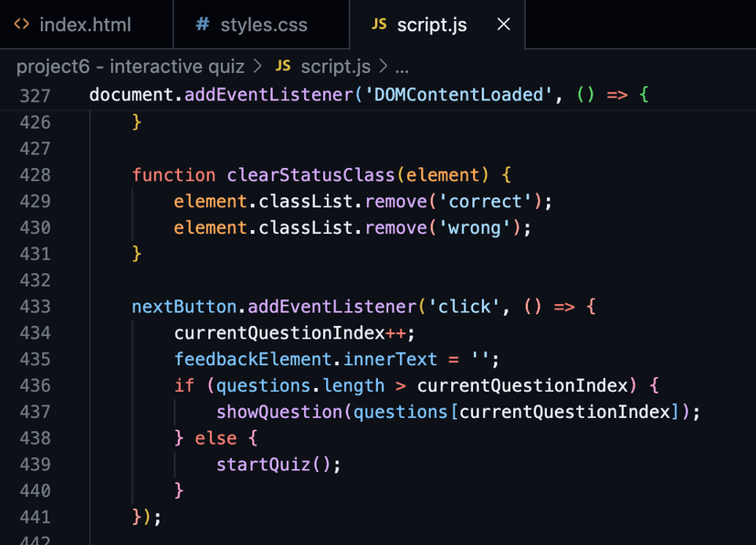
Task: Click the chevron after the project6 breadcrumb
Action: coord(257,66)
